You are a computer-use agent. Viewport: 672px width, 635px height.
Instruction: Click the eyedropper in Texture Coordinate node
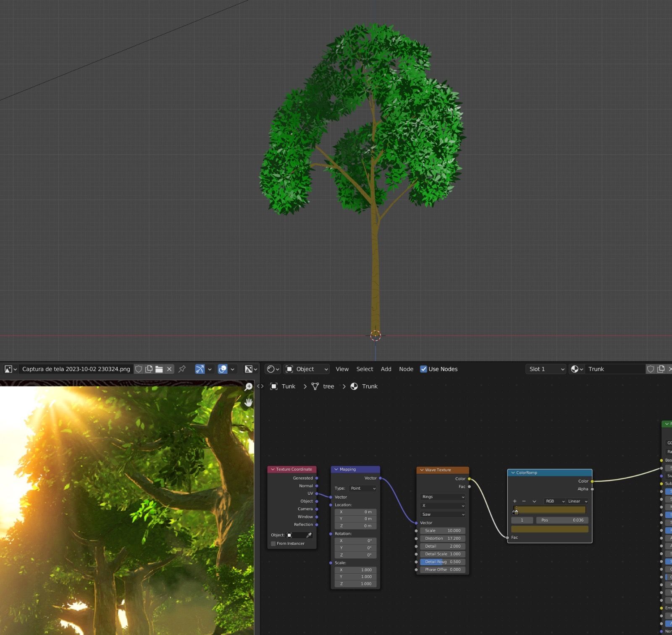(x=309, y=535)
